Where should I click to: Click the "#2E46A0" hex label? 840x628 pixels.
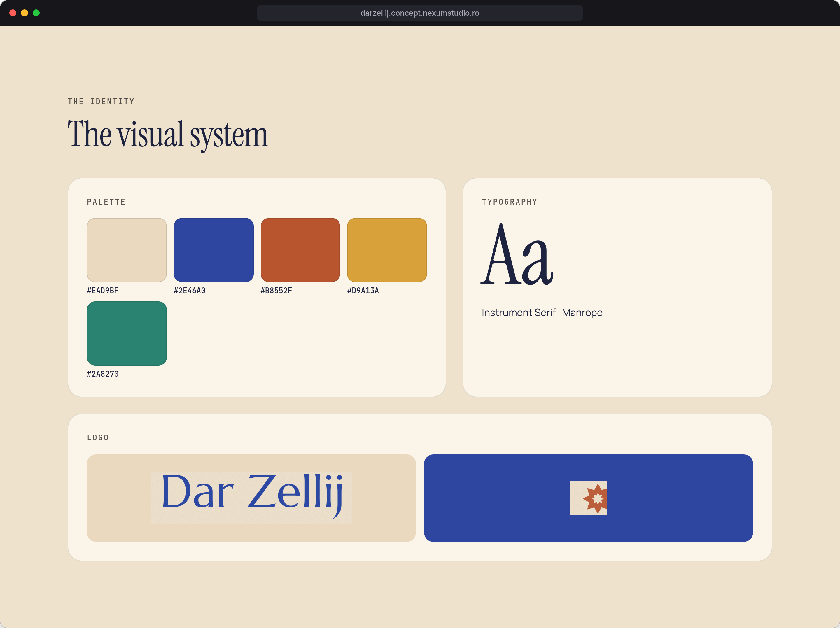tap(190, 291)
